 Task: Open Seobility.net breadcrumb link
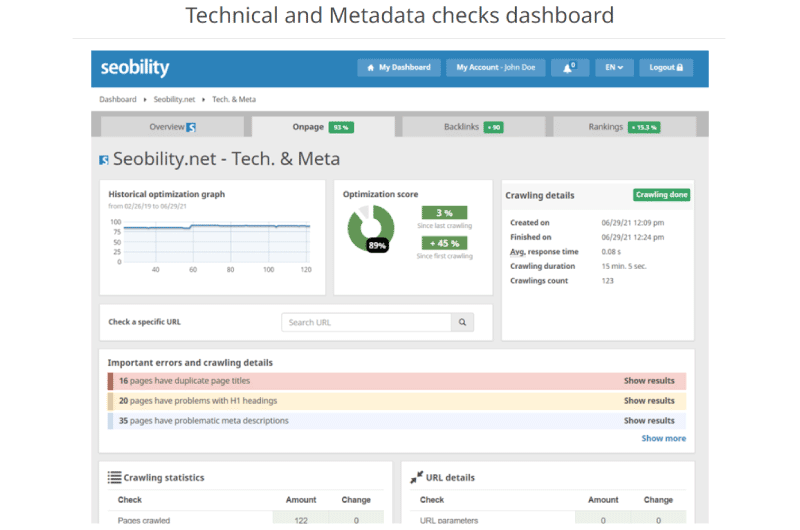[x=174, y=99]
